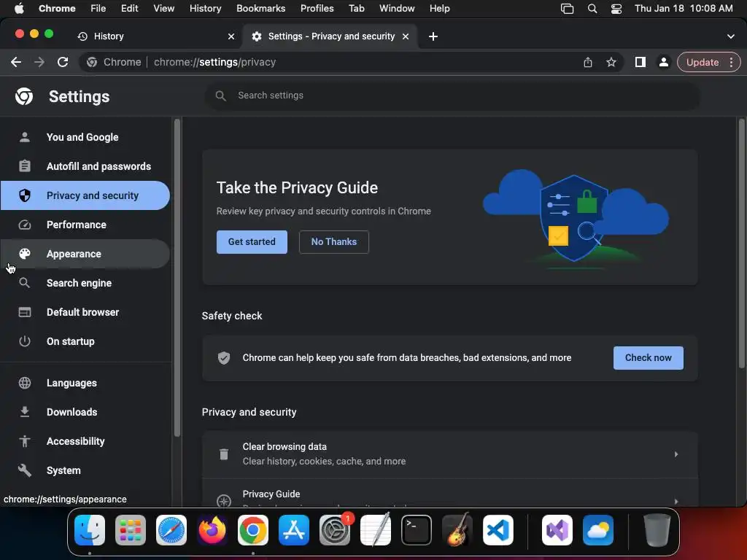
Task: Add a new tab with plus button
Action: coord(433,36)
